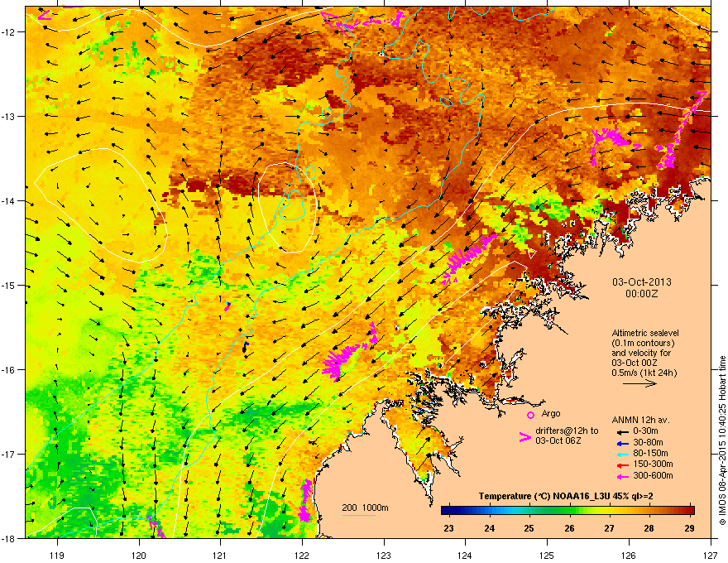
Task: Click the magenta 300-600m arrow legend symbol
Action: [x=623, y=476]
